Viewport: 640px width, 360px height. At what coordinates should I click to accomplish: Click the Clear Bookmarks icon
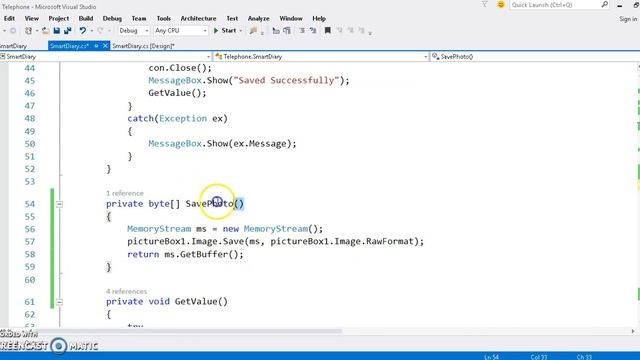click(361, 31)
